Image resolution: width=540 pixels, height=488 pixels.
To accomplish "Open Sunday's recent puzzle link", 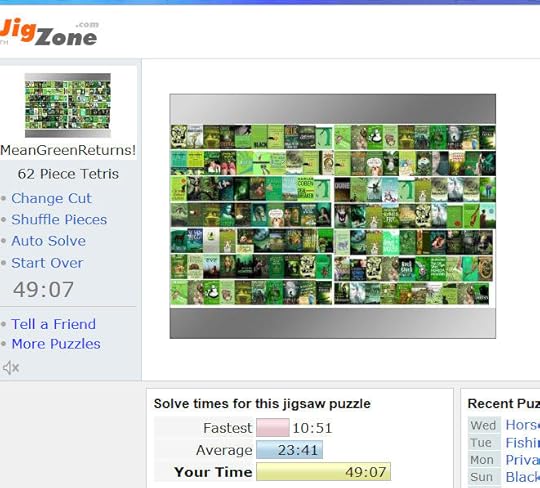I will (x=522, y=477).
